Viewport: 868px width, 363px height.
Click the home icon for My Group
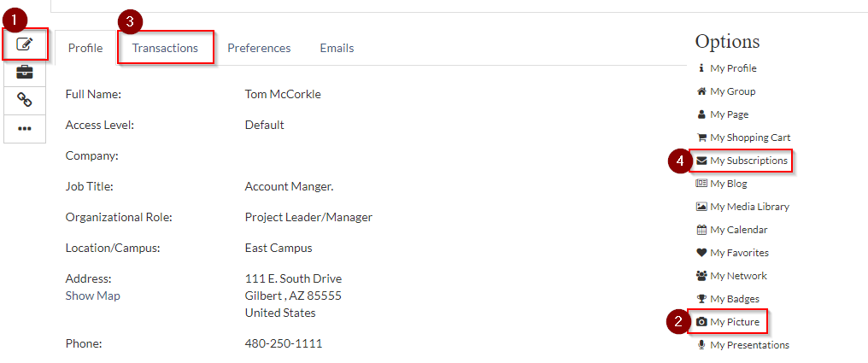701,91
